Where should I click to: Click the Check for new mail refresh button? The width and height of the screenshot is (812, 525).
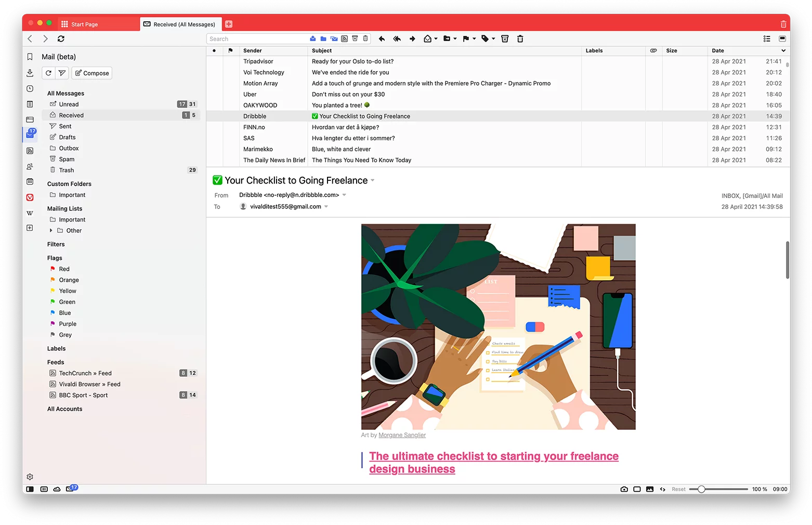click(x=48, y=73)
